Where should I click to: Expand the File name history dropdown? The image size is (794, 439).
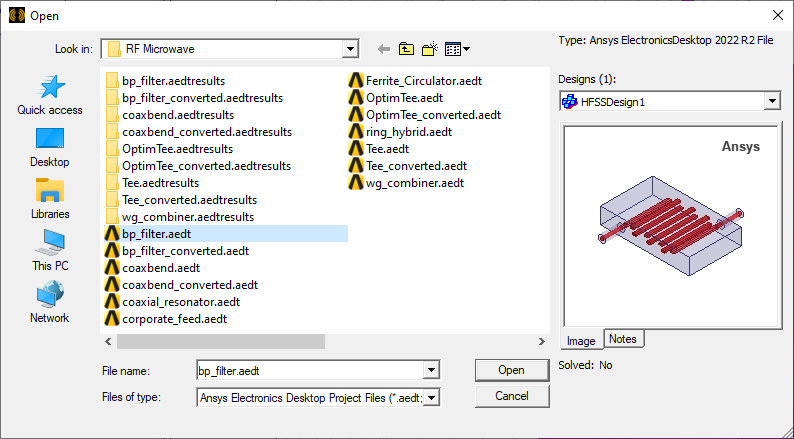pyautogui.click(x=431, y=370)
